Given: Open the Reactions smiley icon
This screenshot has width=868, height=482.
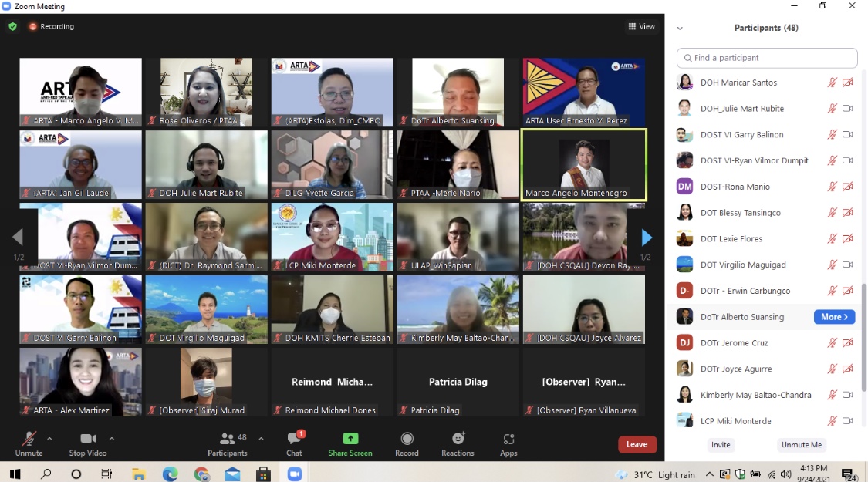Looking at the screenshot, I should coord(458,438).
